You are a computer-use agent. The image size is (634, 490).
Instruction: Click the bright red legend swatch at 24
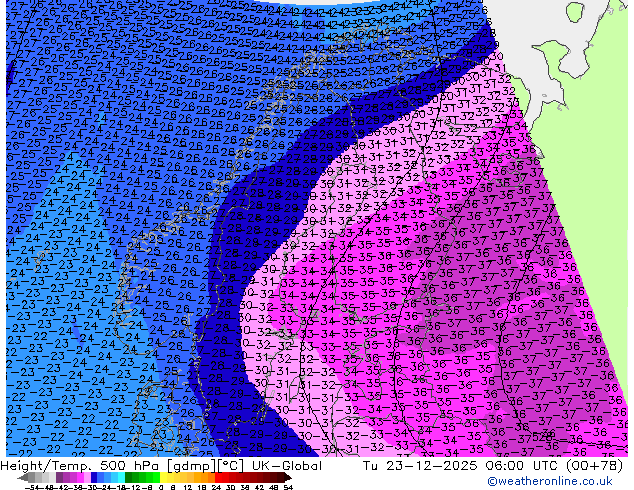[218, 477]
